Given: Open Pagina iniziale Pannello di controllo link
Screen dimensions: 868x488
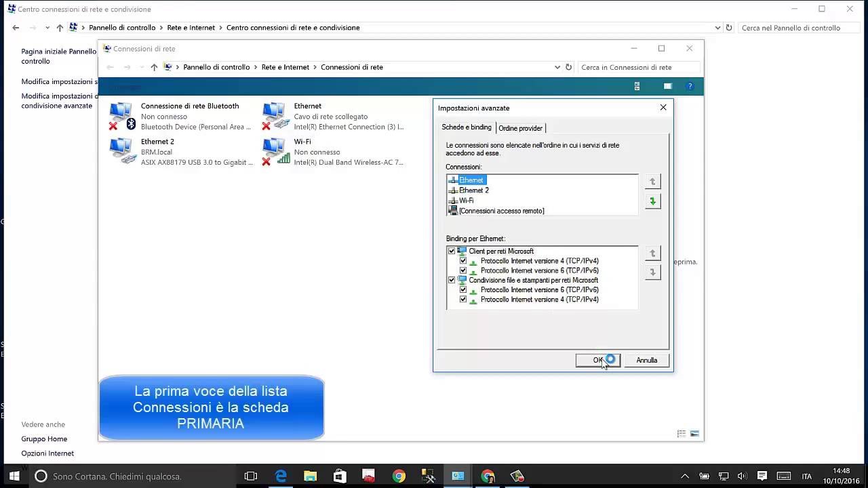Looking at the screenshot, I should point(58,56).
